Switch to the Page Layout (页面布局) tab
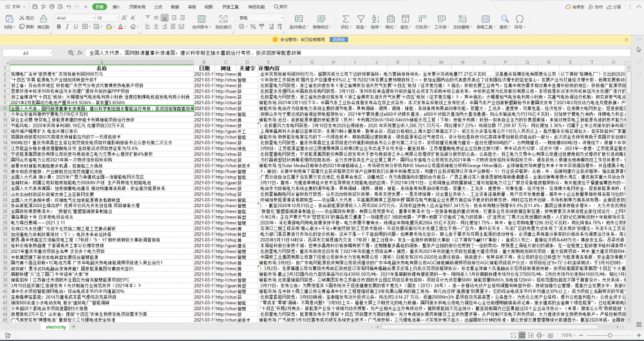The height and width of the screenshot is (341, 644). click(137, 7)
